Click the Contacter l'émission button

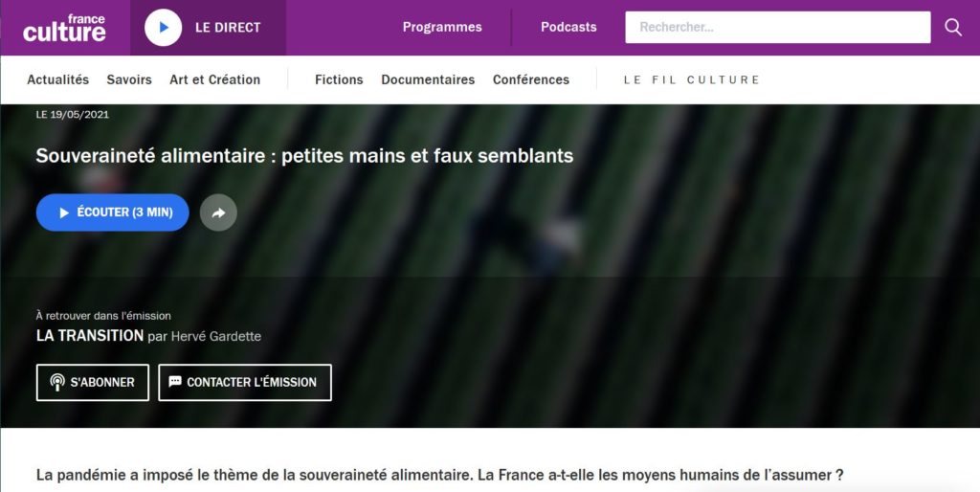pos(245,383)
